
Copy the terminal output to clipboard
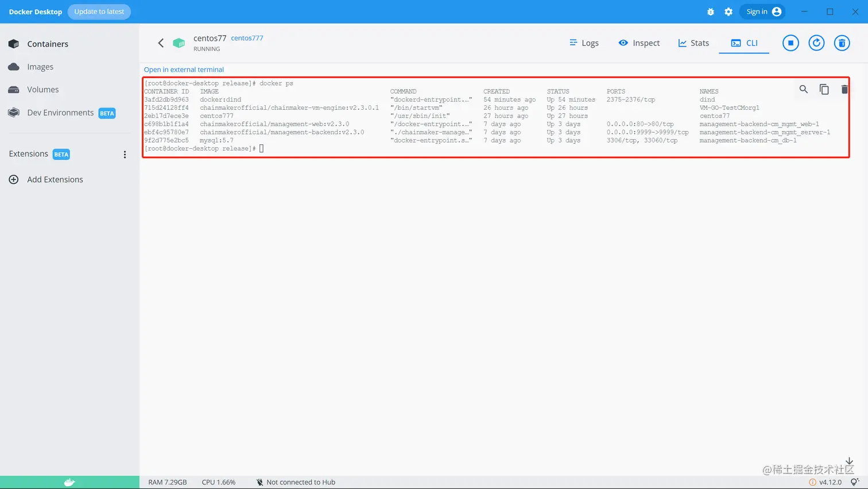tap(824, 89)
